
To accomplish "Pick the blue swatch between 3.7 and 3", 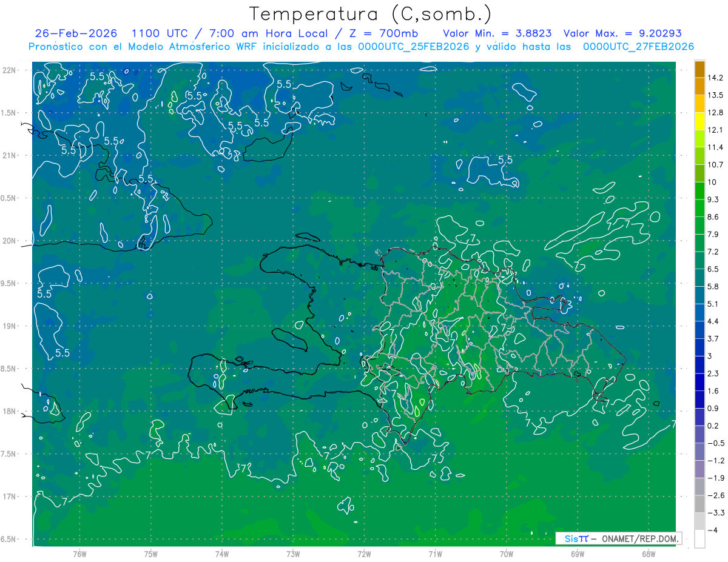I will pos(699,347).
